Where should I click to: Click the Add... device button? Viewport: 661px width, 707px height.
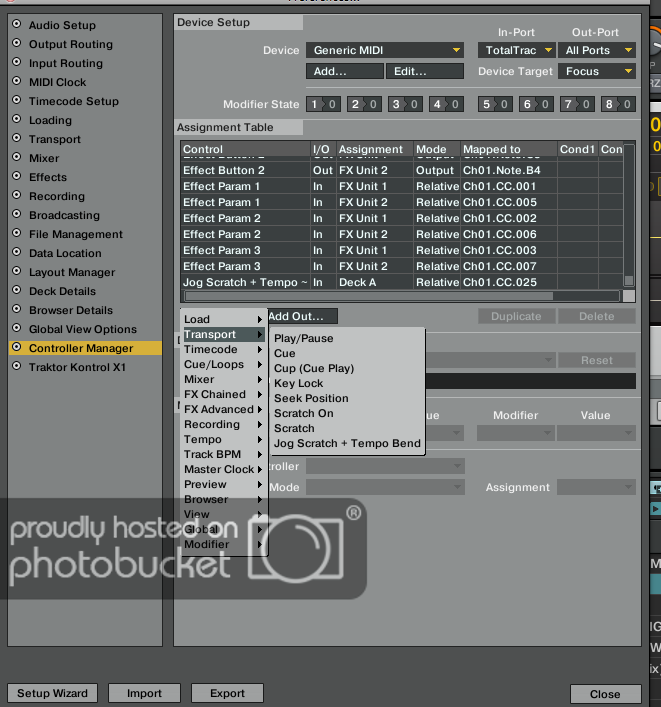[344, 71]
